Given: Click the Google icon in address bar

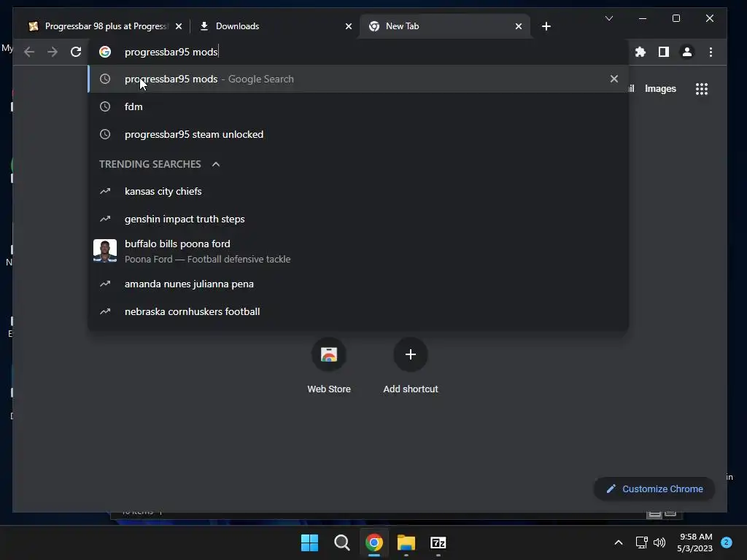Looking at the screenshot, I should coord(105,52).
